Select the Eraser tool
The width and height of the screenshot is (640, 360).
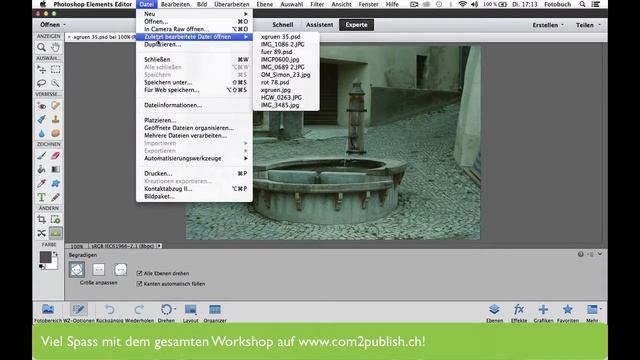point(56,156)
